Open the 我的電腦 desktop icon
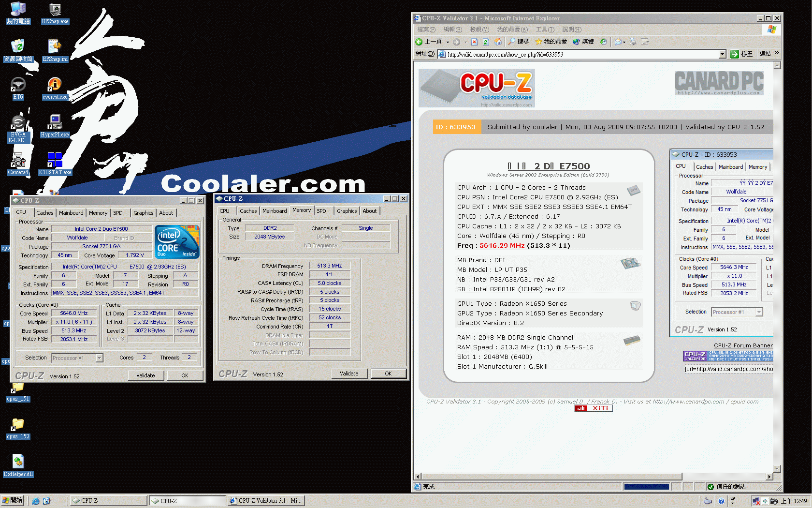This screenshot has width=812, height=508. click(18, 13)
